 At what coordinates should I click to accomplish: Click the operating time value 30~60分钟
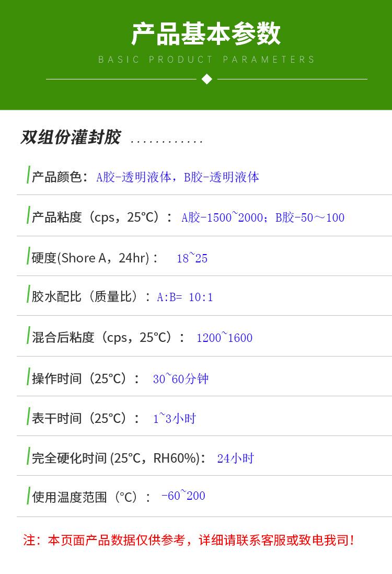(x=180, y=378)
